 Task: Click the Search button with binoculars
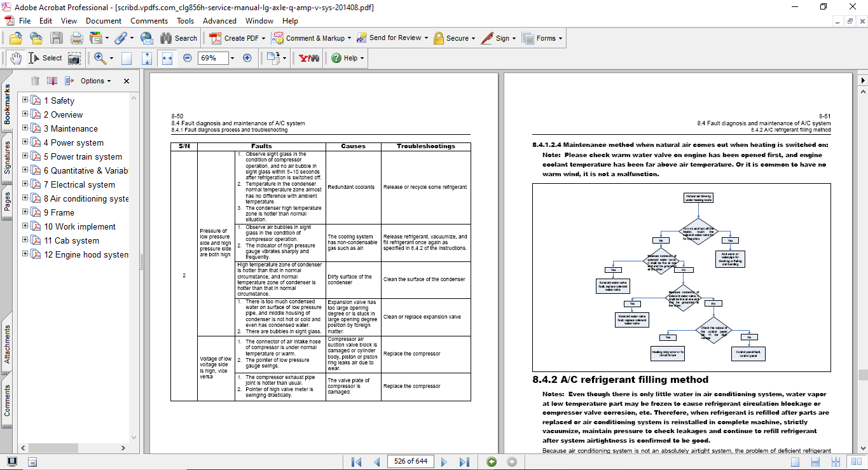tap(179, 38)
